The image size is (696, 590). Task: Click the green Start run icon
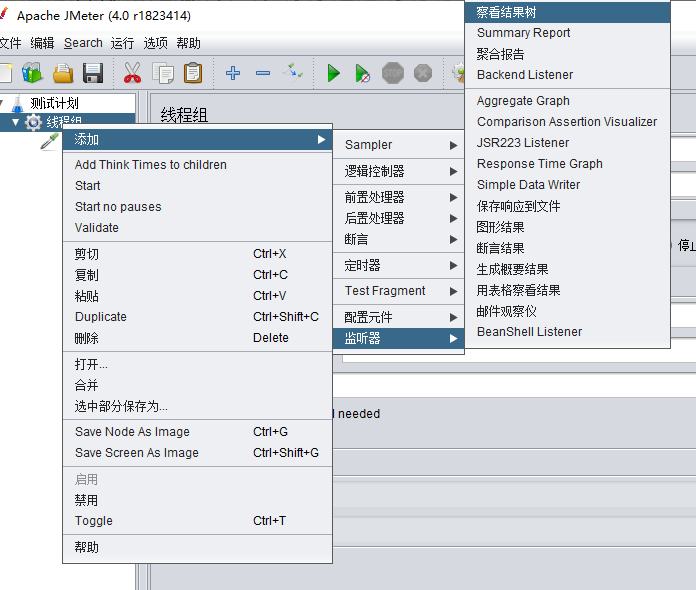(334, 73)
